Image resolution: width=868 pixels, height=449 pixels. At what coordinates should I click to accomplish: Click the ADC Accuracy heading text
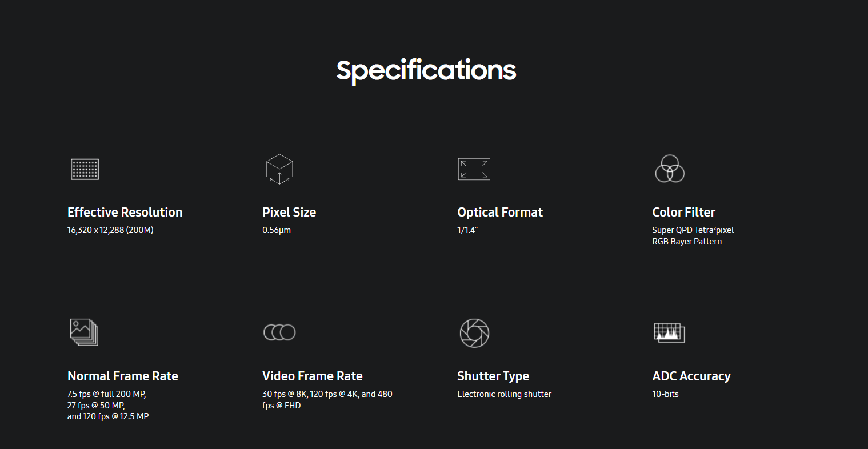[691, 376]
